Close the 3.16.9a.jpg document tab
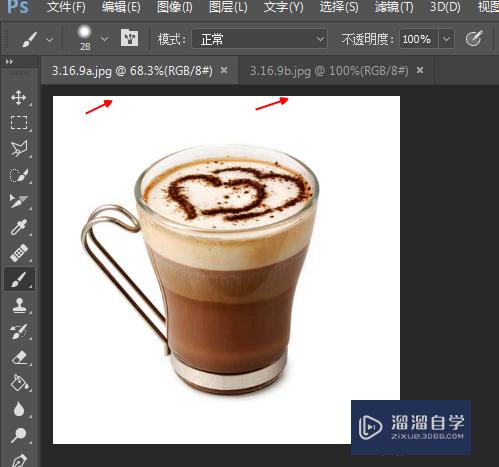Image resolution: width=499 pixels, height=467 pixels. pos(224,70)
